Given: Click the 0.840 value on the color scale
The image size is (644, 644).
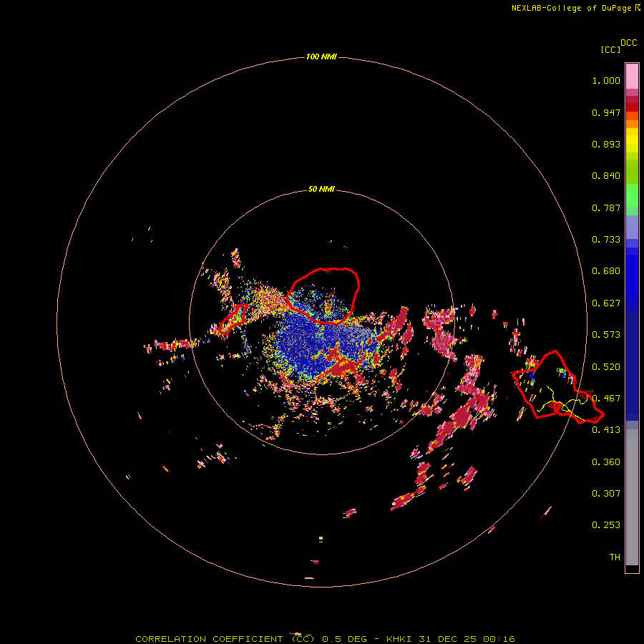Looking at the screenshot, I should click(x=606, y=176).
